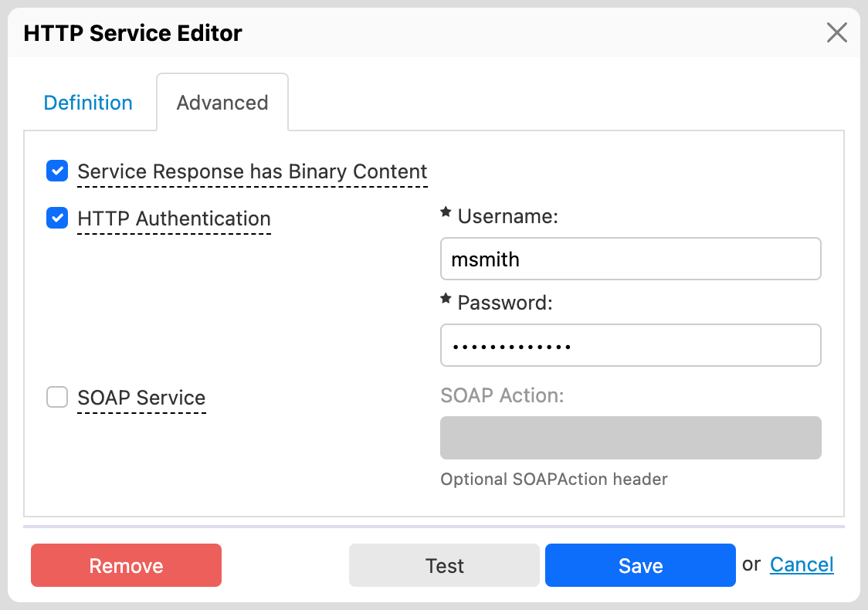Click the required star beside Username

tap(446, 212)
